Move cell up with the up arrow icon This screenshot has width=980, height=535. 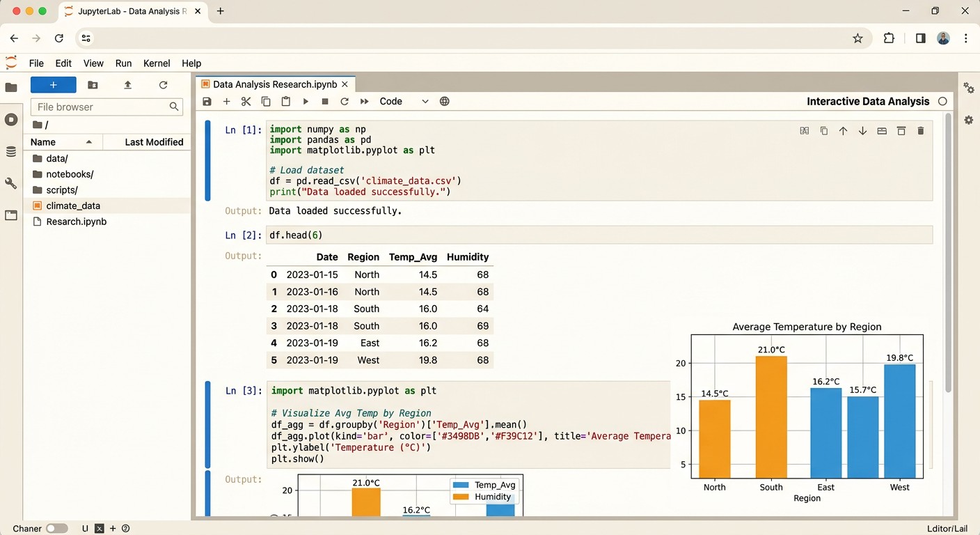click(x=843, y=131)
